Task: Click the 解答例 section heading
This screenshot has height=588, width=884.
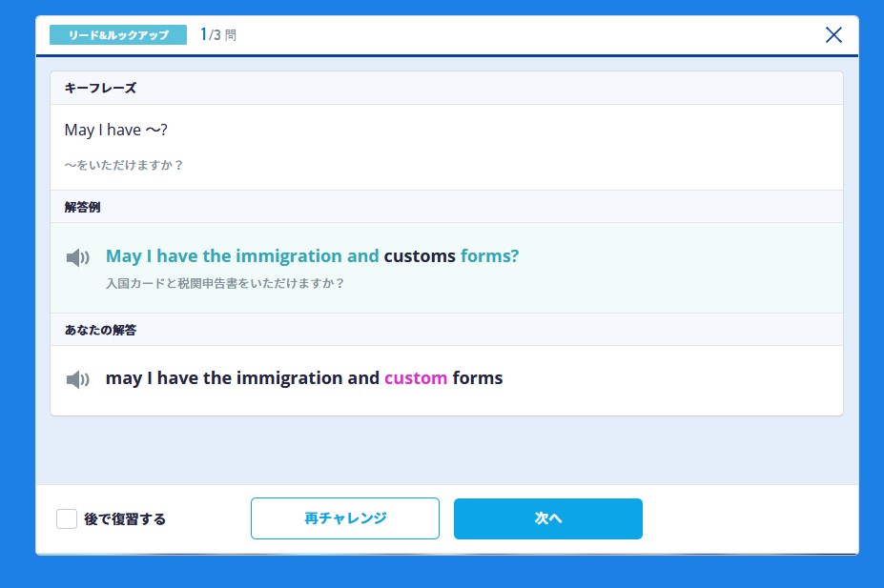Action: tap(82, 207)
